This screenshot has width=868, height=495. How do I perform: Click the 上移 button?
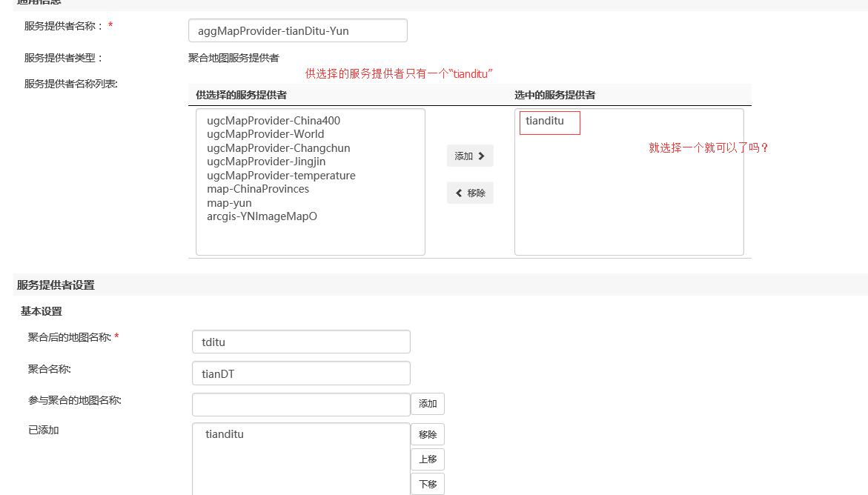click(x=428, y=459)
